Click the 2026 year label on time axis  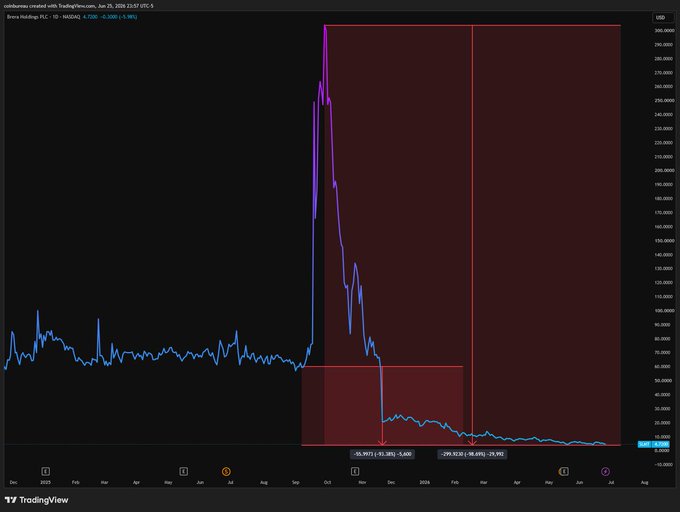[x=425, y=482]
